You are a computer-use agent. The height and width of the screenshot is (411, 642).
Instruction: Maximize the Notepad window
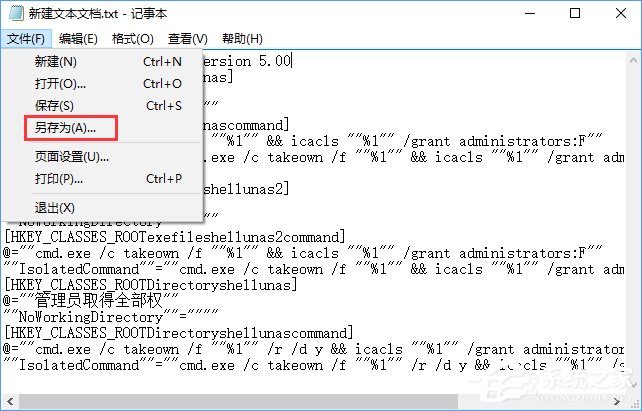tap(575, 14)
